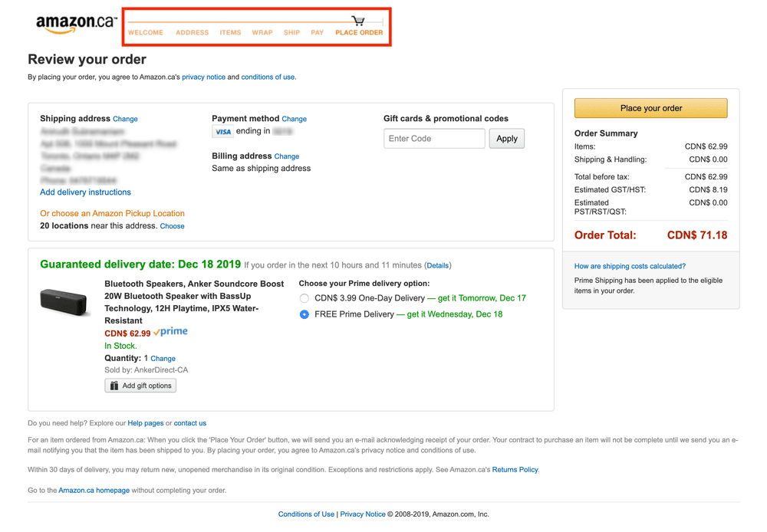Select FREE Prime Delivery radio button
This screenshot has height=532, width=767.
point(304,314)
